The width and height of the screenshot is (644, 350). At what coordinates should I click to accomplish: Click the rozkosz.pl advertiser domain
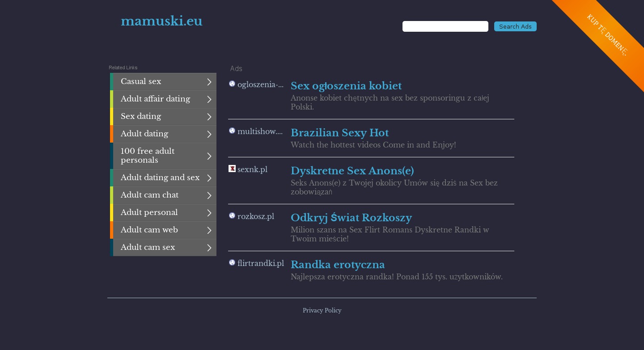pyautogui.click(x=256, y=216)
